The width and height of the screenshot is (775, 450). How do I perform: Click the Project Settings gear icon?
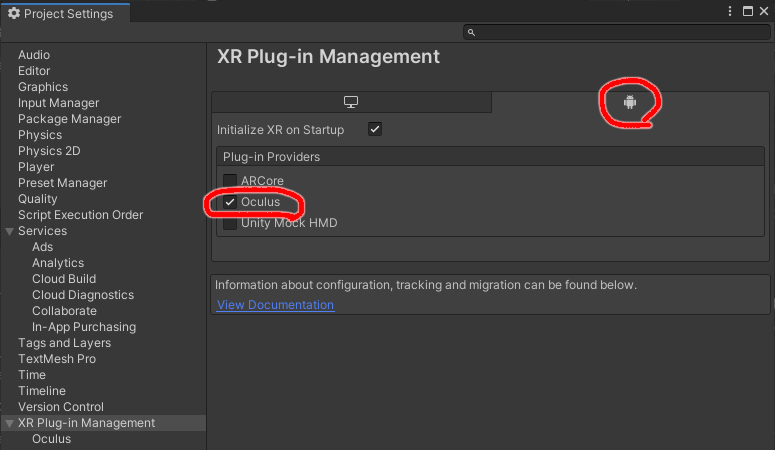click(x=14, y=14)
